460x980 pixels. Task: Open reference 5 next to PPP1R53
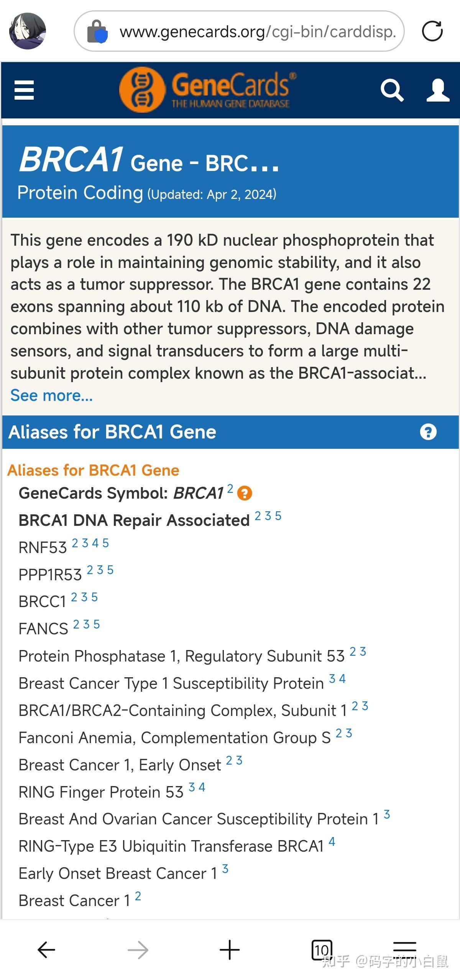[x=110, y=570]
